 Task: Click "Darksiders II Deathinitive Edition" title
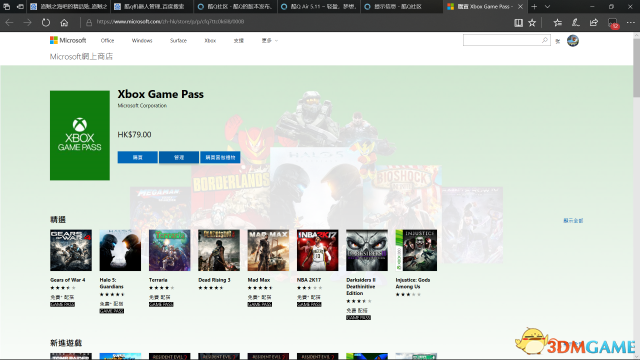click(x=361, y=287)
